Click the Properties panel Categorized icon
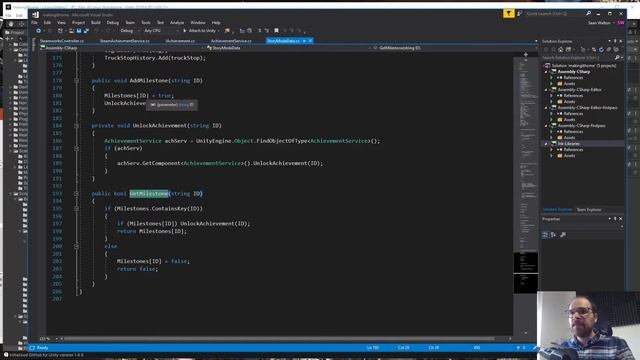This screenshot has width=640, height=360. tap(545, 235)
